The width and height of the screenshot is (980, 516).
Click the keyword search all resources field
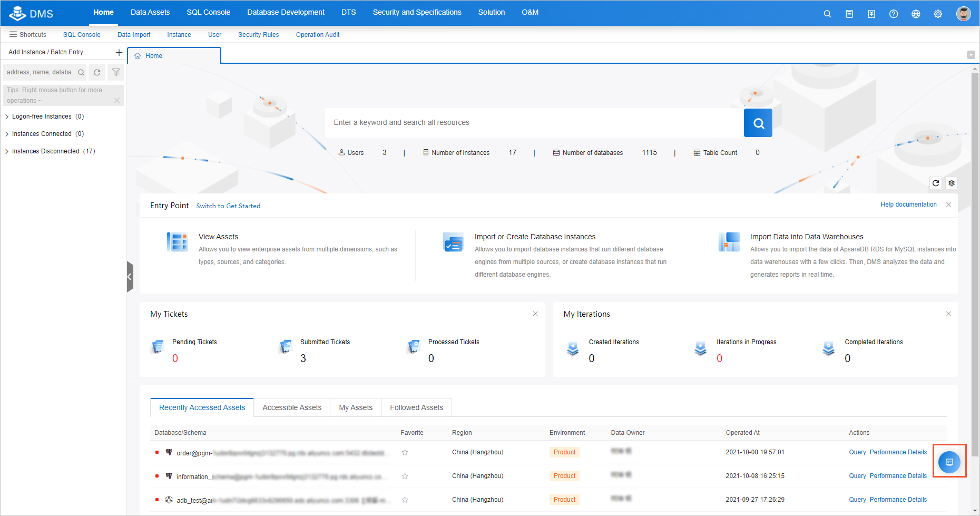point(534,123)
